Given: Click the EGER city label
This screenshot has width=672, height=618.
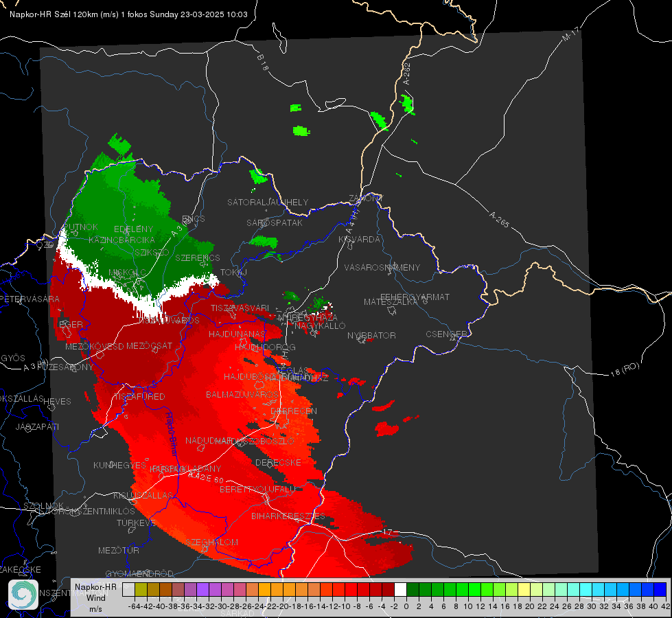Looking at the screenshot, I should click(x=71, y=324).
